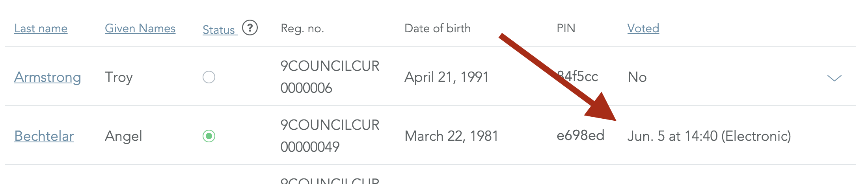Click the Reg. no. column header

pos(302,28)
